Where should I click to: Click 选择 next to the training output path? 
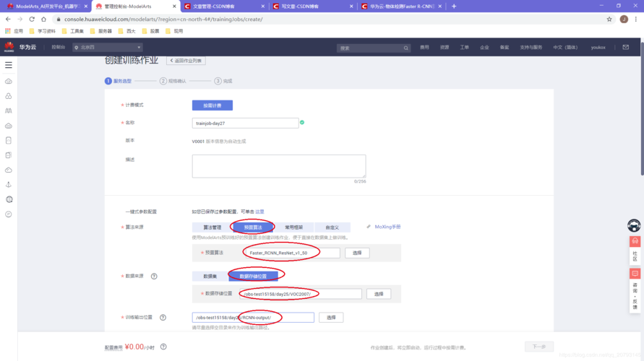point(331,317)
